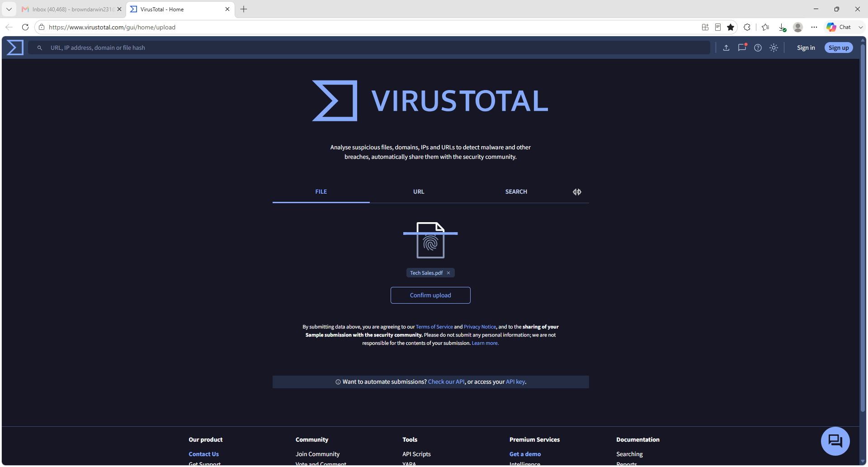
Task: Open the browser extensions puzzle icon
Action: coord(747,27)
